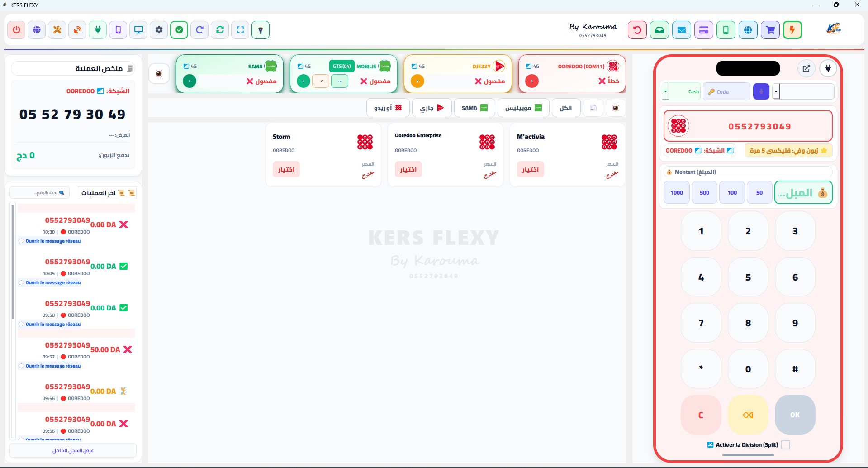Enable Activer la Division (Split) checkbox
Viewport: 868px width, 468px height.
[x=786, y=444]
